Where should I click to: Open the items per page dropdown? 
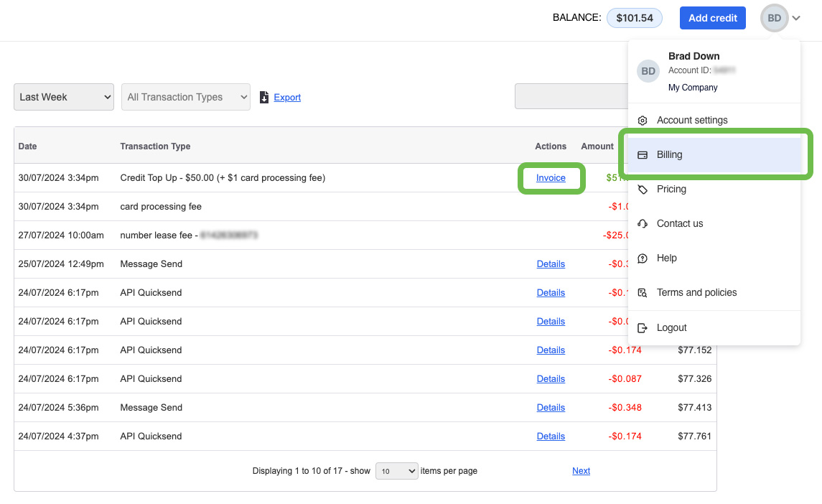(396, 471)
